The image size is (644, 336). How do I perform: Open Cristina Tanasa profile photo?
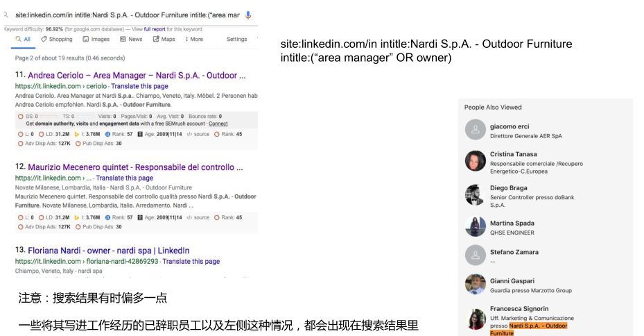475,161
